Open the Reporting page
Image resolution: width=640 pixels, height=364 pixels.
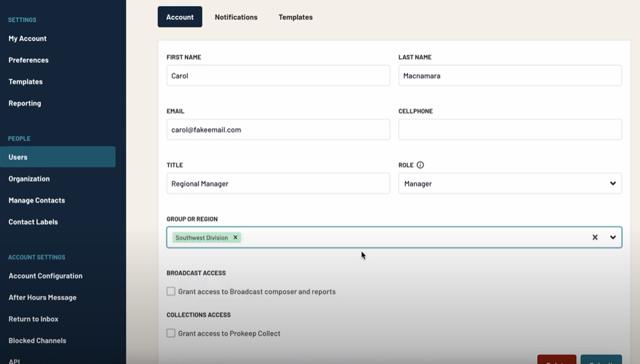(x=24, y=103)
